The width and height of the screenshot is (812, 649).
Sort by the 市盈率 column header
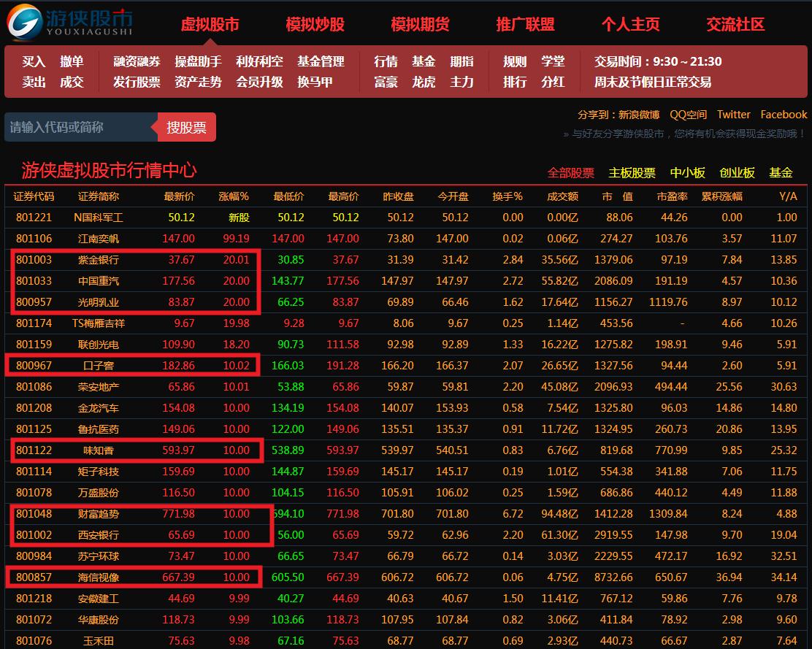[672, 196]
